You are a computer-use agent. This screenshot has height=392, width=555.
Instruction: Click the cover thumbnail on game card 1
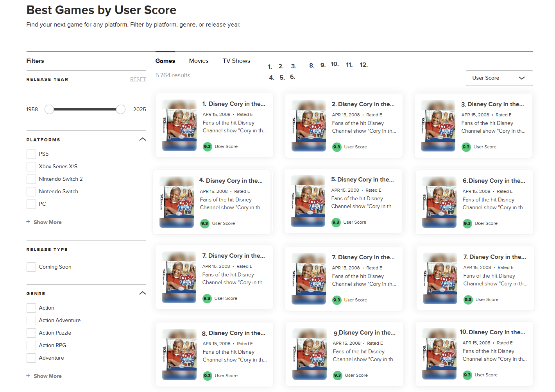(179, 125)
